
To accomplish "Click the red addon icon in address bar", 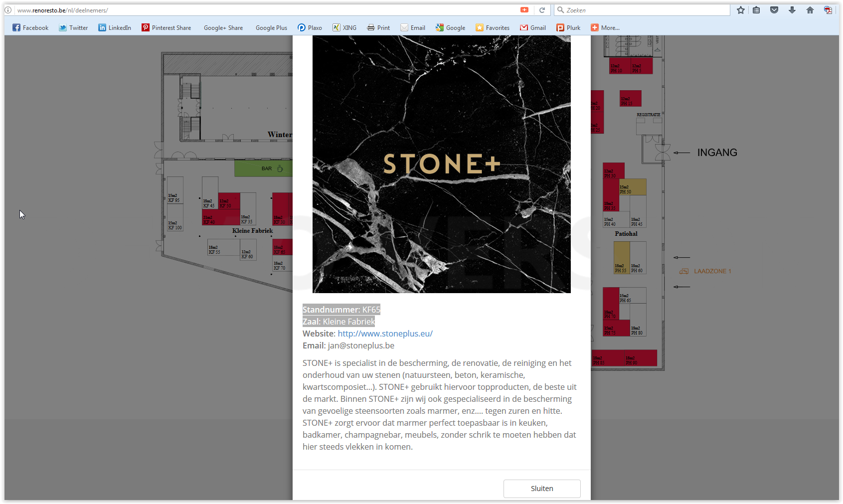I will tap(524, 10).
